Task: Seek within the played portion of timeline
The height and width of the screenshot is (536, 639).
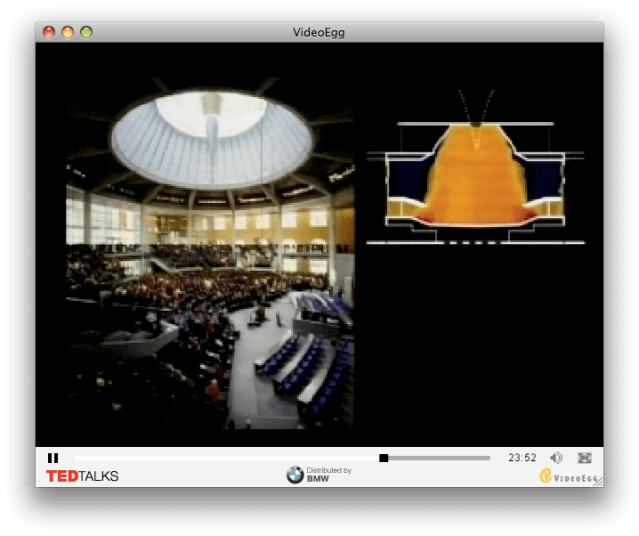Action: pos(220,458)
